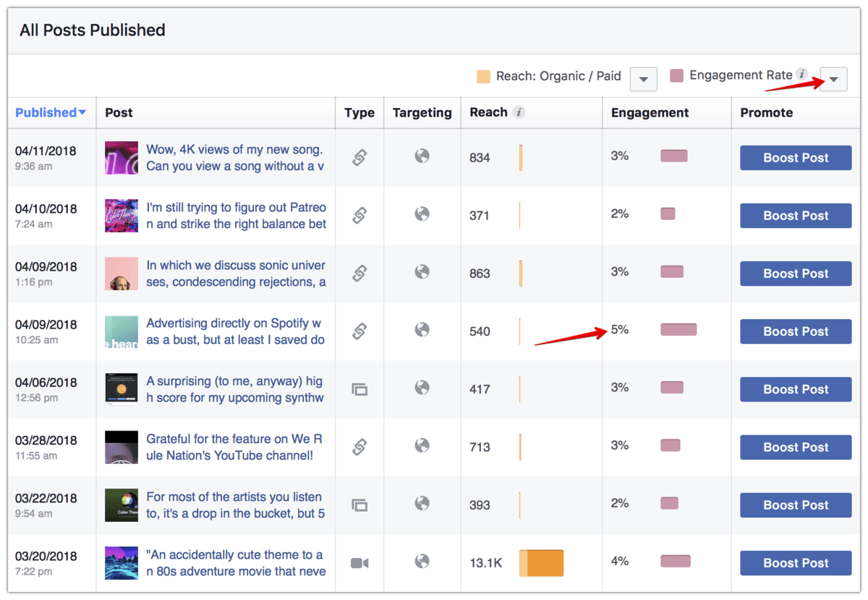This screenshot has height=600, width=868.
Task: Click the orange reach bar on the 13.1K post
Action: pyautogui.click(x=541, y=562)
